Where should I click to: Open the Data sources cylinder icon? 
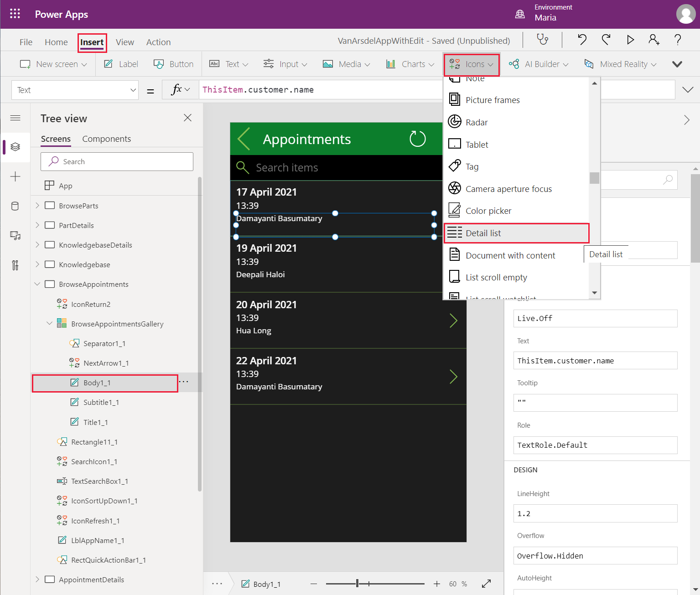click(x=15, y=206)
